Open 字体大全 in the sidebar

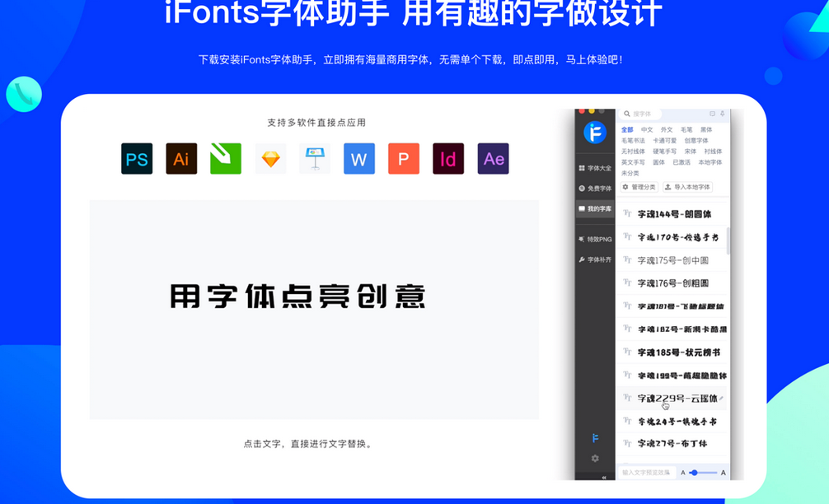tap(595, 168)
